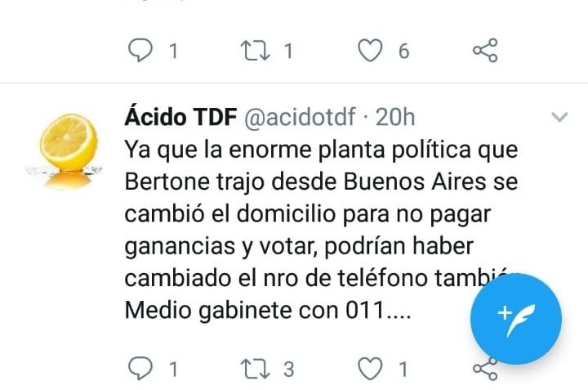The width and height of the screenshot is (588, 390).
Task: Visit the @acidotdf handle
Action: pos(300,117)
